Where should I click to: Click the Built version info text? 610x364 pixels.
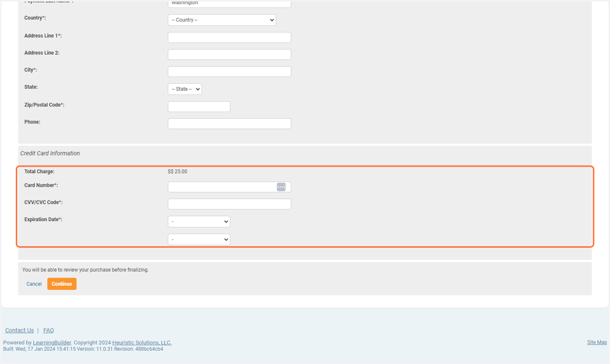[x=83, y=349]
